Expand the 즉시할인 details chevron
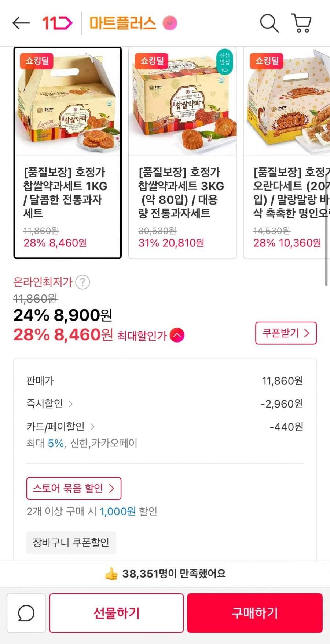Image resolution: width=330 pixels, height=644 pixels. pyautogui.click(x=71, y=404)
